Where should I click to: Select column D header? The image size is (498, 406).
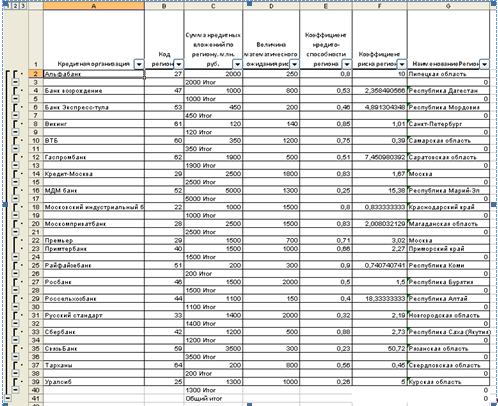point(271,6)
